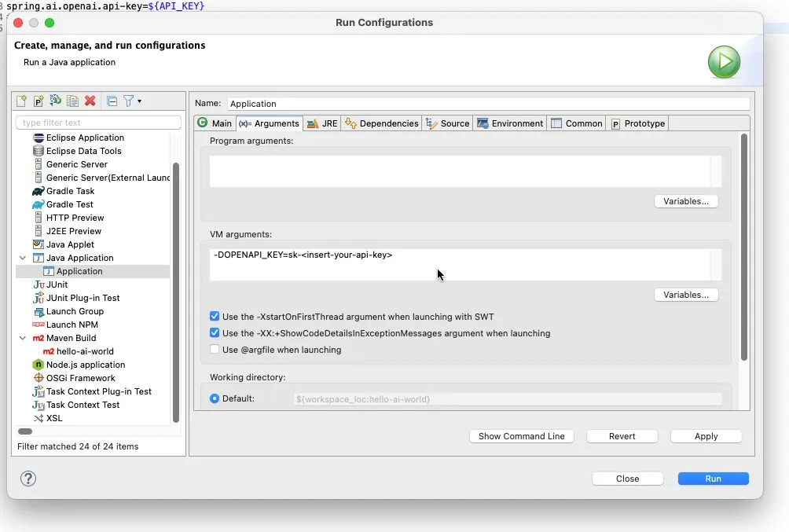Open the help panel
This screenshot has width=789, height=532.
(x=28, y=478)
